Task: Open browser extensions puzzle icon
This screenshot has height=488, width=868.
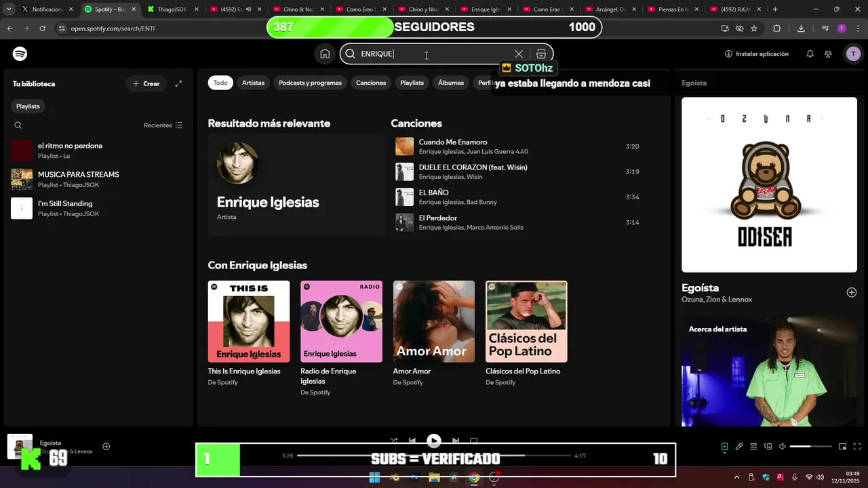Action: click(777, 28)
